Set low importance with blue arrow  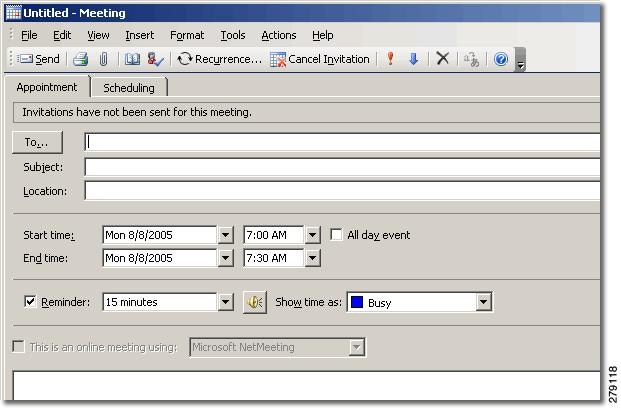413,59
